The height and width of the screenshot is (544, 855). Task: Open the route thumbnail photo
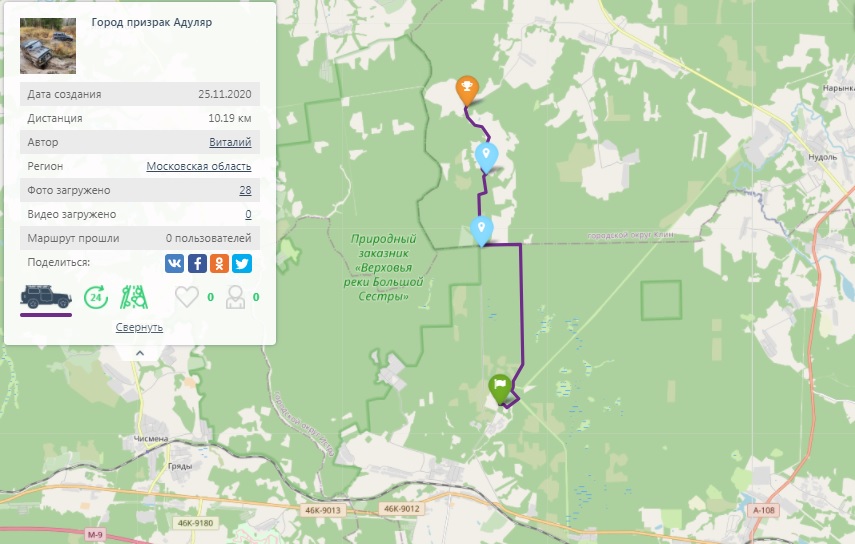(48, 46)
